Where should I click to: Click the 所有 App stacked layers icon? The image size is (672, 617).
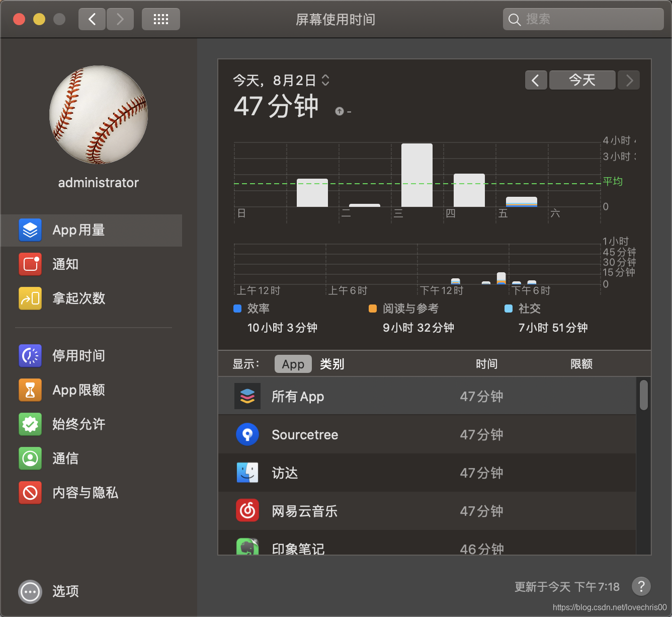point(247,396)
